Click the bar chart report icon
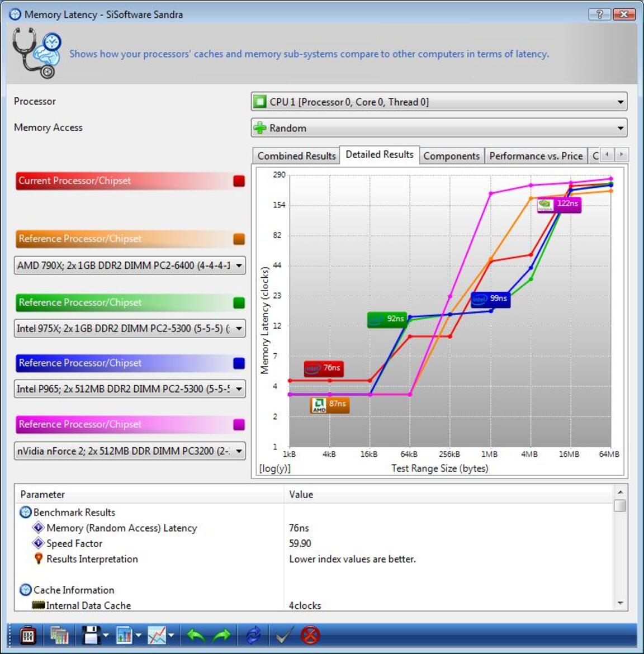This screenshot has width=644, height=654. pos(124,636)
